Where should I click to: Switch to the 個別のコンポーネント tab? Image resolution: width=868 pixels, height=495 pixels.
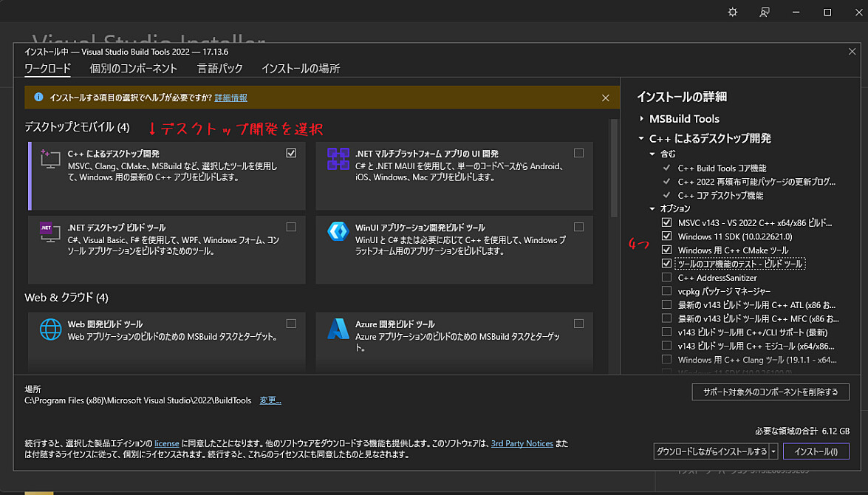tap(134, 69)
